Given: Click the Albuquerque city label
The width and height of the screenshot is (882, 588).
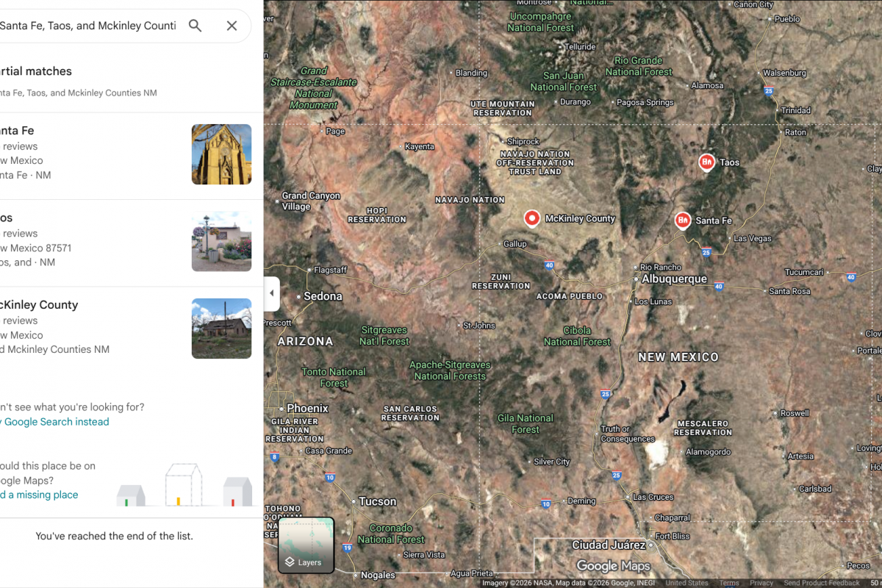Looking at the screenshot, I should tap(674, 279).
